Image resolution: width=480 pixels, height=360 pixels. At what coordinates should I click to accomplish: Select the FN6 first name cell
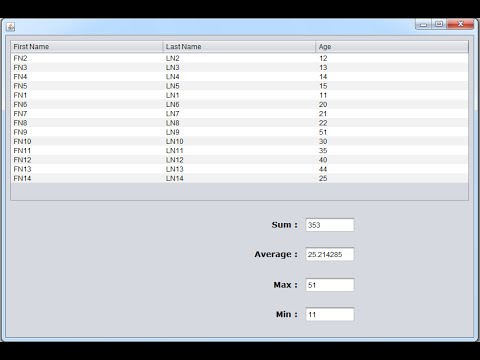pyautogui.click(x=87, y=105)
